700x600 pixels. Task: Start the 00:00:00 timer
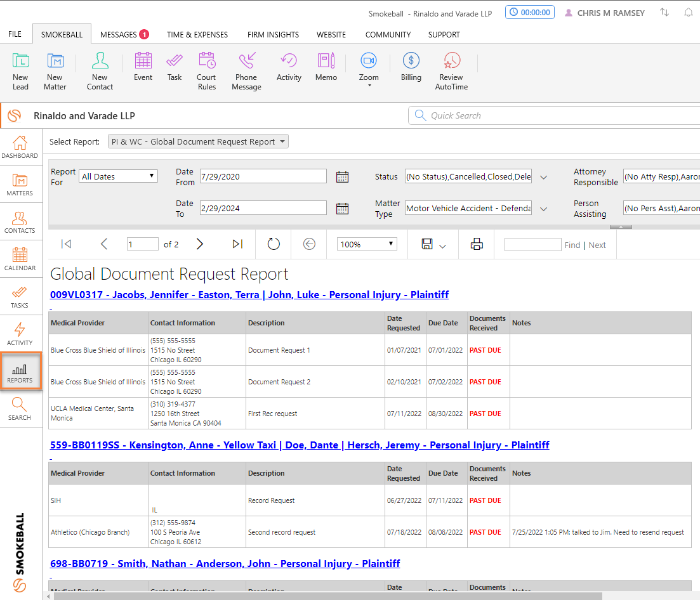529,13
